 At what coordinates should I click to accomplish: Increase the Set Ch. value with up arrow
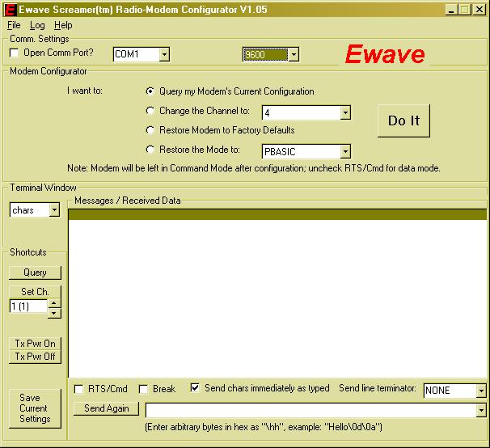tap(54, 303)
